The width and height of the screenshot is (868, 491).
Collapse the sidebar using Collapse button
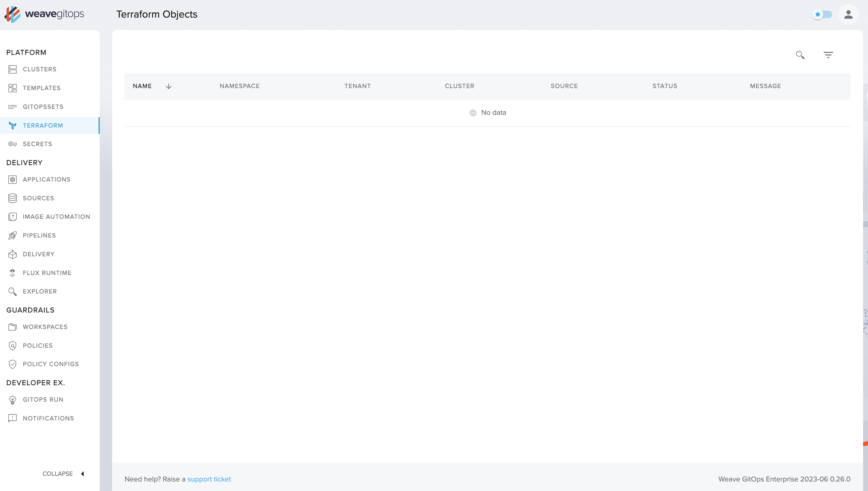pos(64,473)
